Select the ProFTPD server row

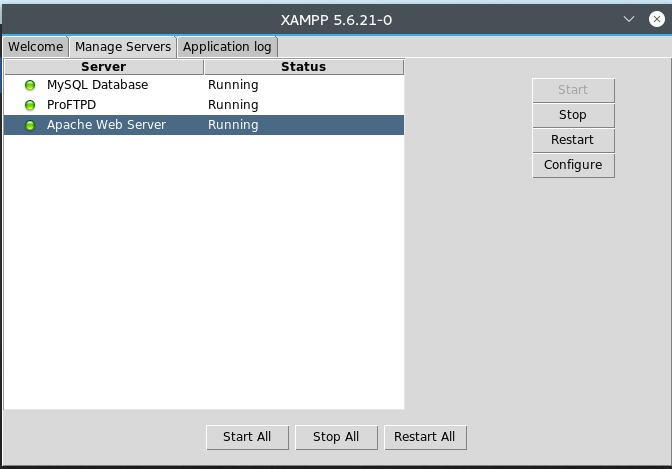tap(71, 105)
